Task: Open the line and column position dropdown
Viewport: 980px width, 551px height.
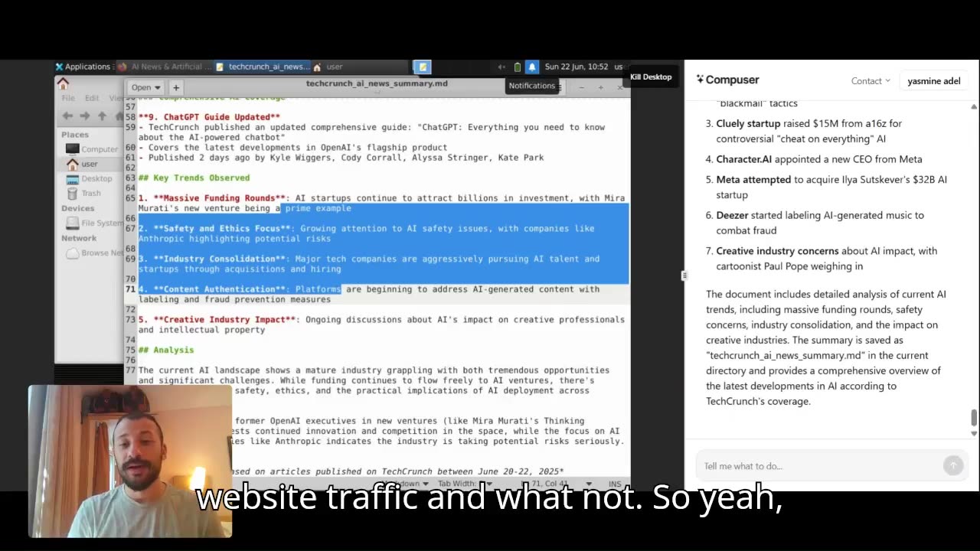Action: (x=557, y=484)
